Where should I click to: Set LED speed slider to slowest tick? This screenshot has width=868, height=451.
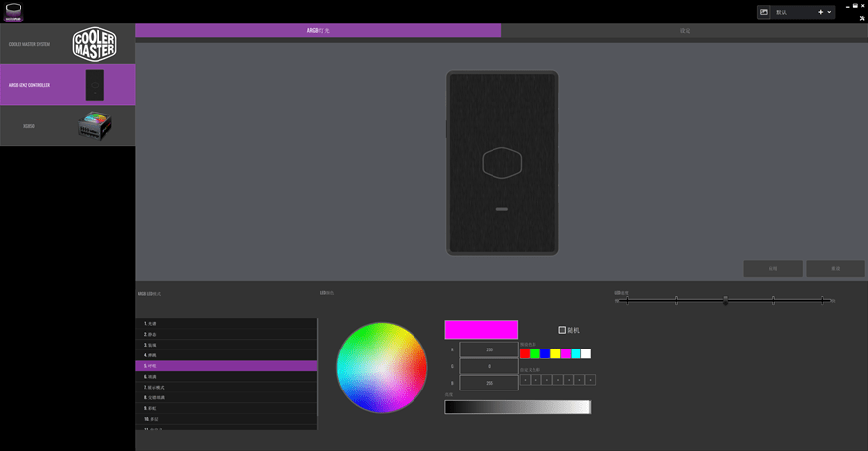click(627, 301)
